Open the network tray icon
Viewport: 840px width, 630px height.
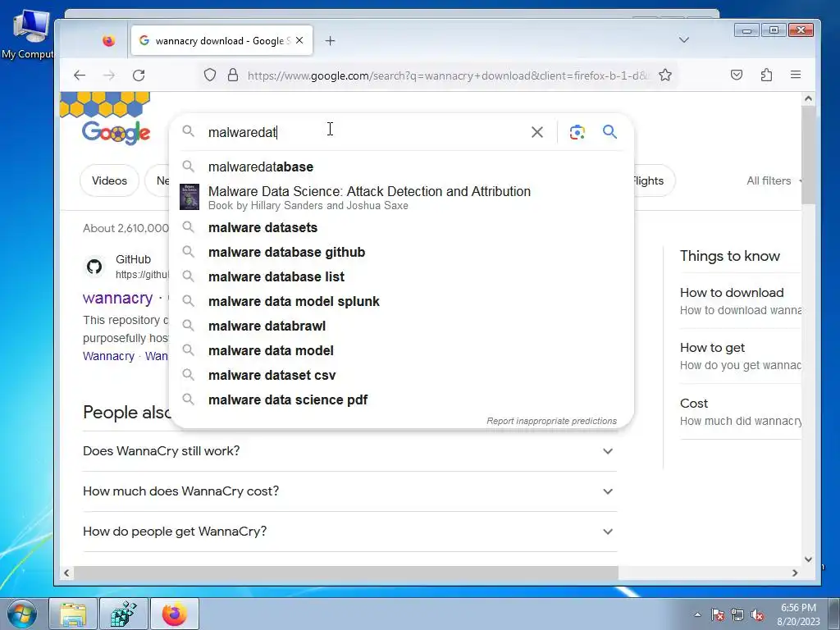(737, 614)
